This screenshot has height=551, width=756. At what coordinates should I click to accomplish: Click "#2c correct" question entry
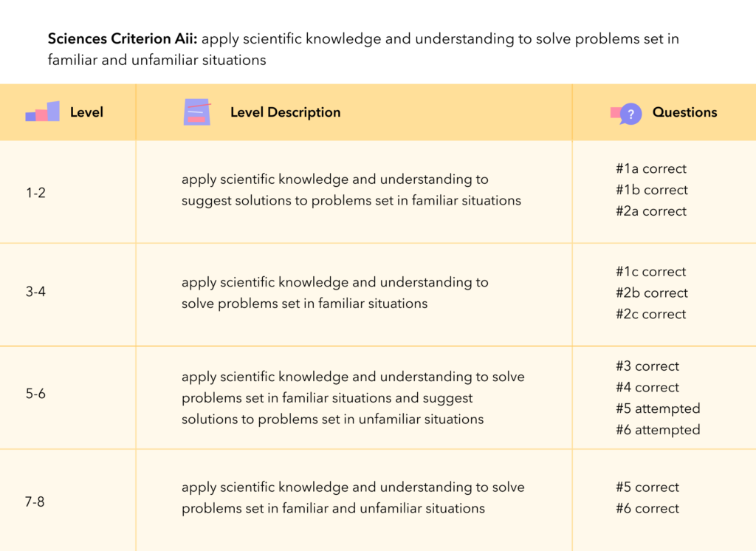(x=650, y=314)
